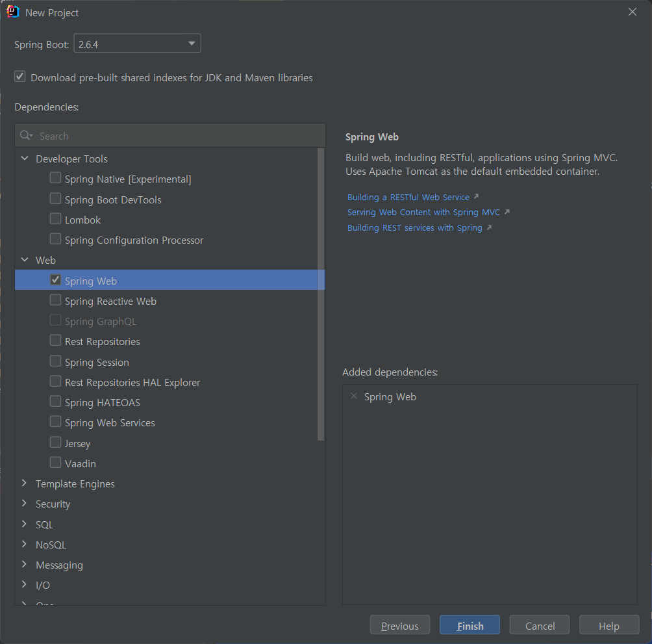This screenshot has height=644, width=652.
Task: Select the Vaadin row label
Action: click(x=81, y=463)
